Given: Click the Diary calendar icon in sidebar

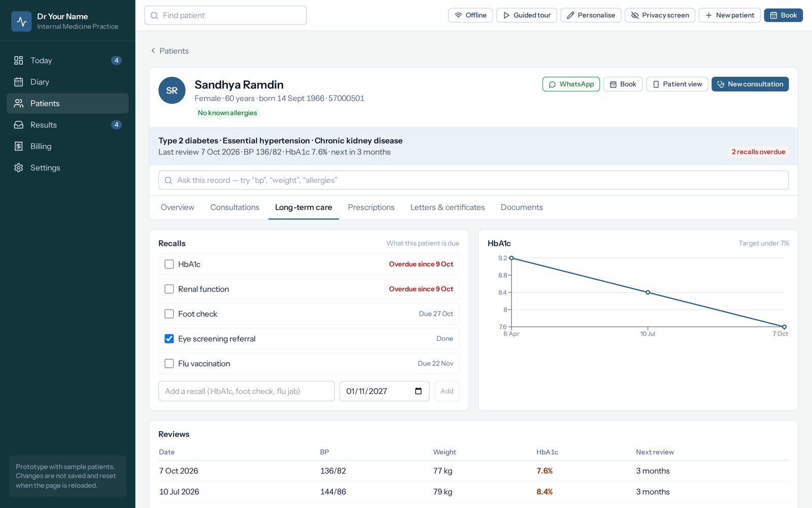Looking at the screenshot, I should point(19,82).
